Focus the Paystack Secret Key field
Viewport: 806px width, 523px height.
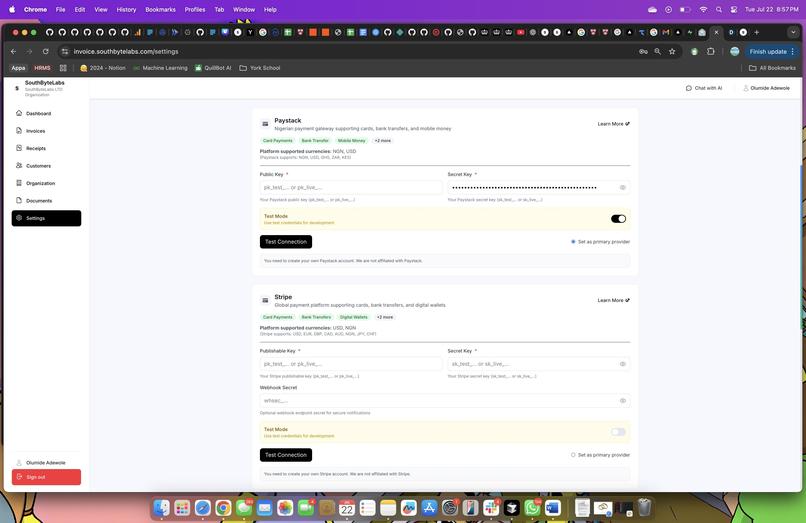pos(538,187)
